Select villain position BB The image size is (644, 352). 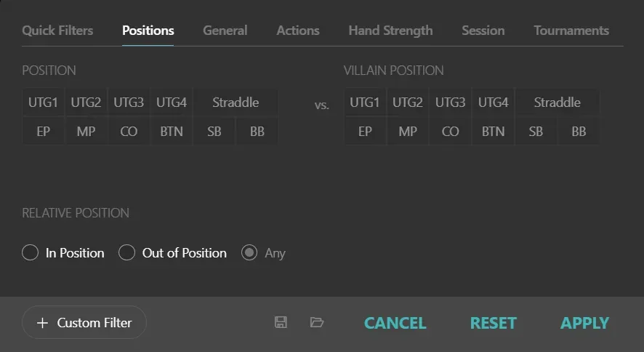click(x=579, y=132)
